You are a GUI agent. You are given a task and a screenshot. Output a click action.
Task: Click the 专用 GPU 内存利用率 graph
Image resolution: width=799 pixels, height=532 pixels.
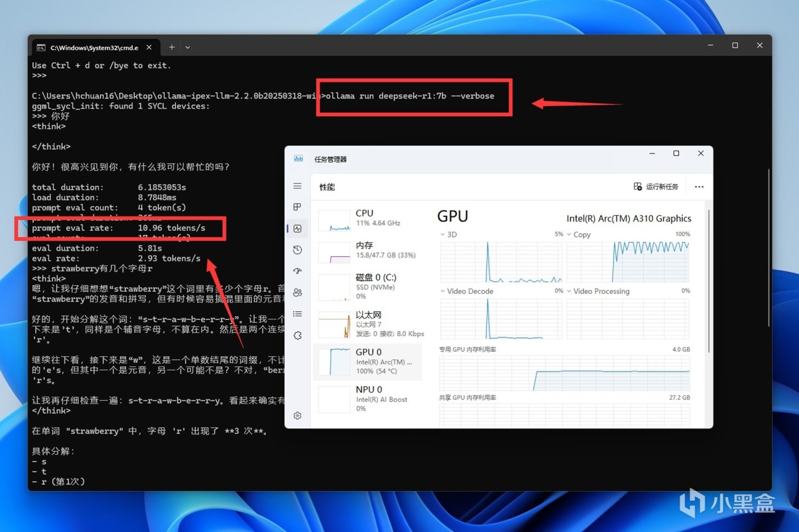click(x=565, y=373)
